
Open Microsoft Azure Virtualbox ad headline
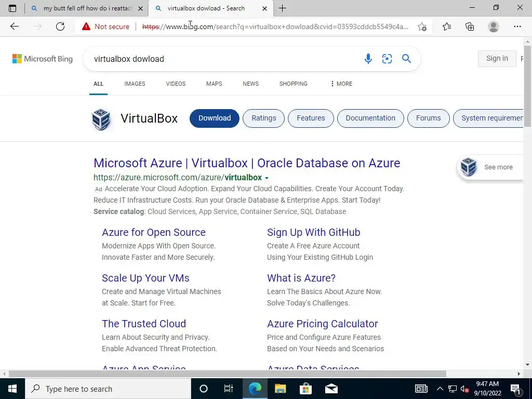247,163
